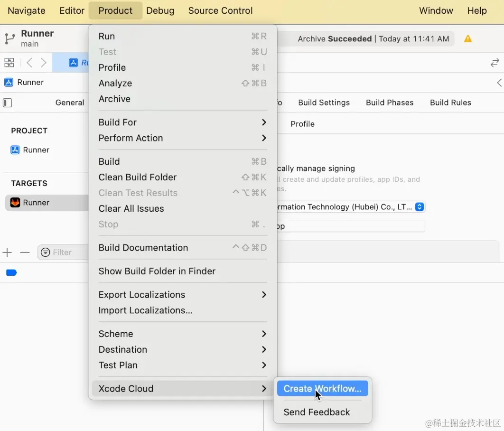Open the Source Control menu
The image size is (504, 431).
tap(221, 10)
